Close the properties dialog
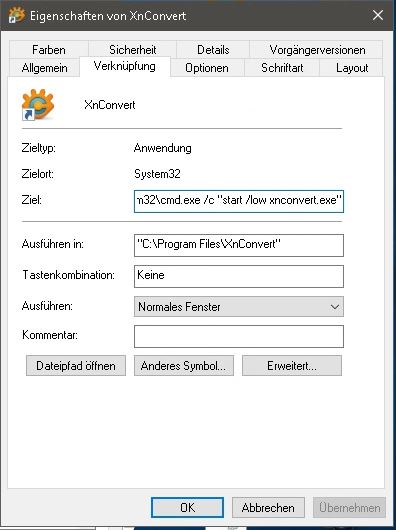The image size is (396, 530). (x=378, y=15)
